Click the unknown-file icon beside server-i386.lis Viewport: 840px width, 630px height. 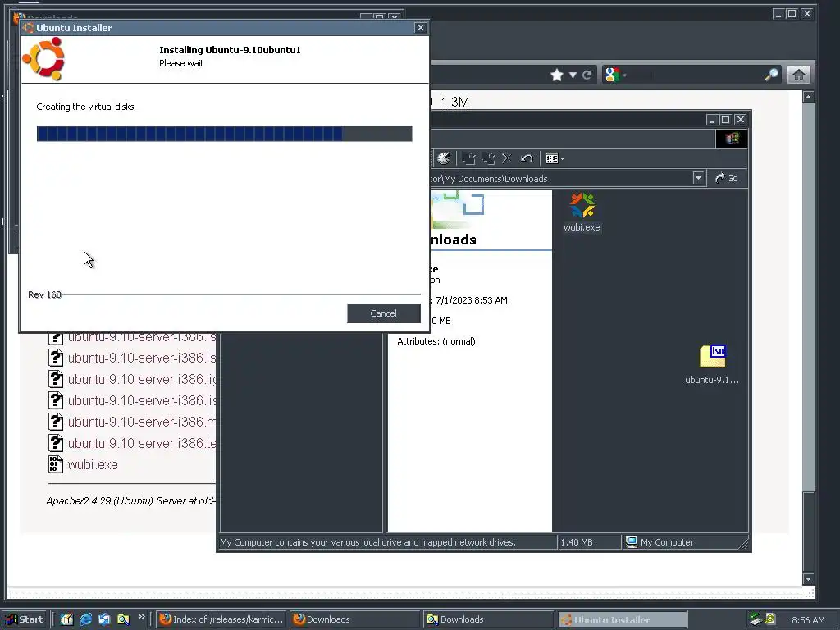click(56, 400)
